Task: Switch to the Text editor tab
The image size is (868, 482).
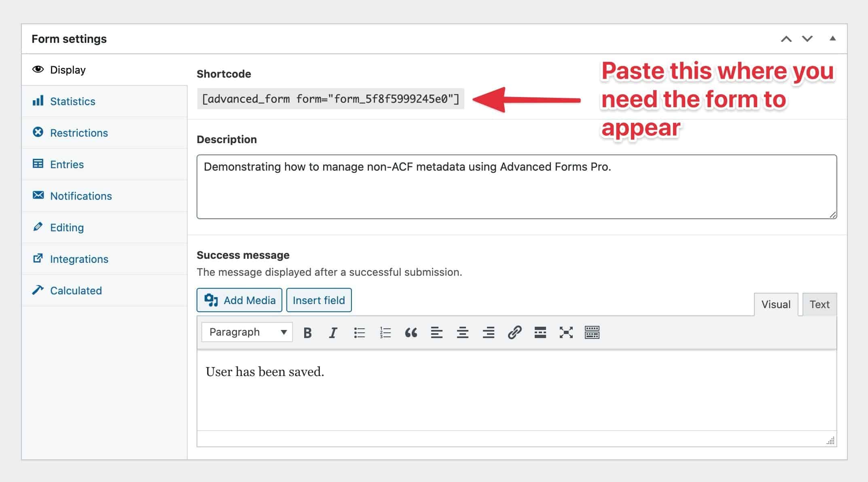Action: (x=819, y=304)
